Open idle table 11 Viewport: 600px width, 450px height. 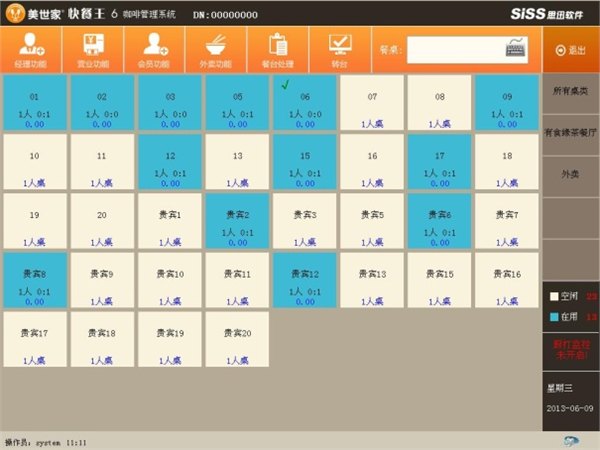102,162
